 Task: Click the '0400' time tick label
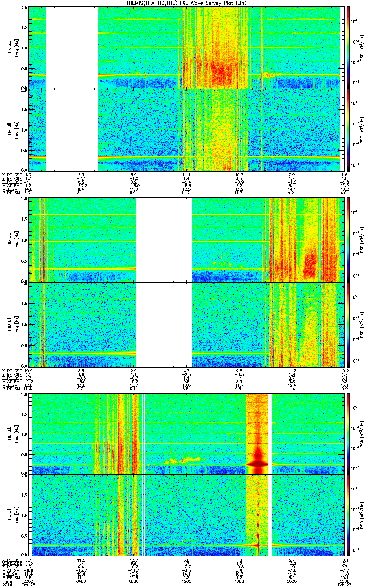click(x=81, y=581)
